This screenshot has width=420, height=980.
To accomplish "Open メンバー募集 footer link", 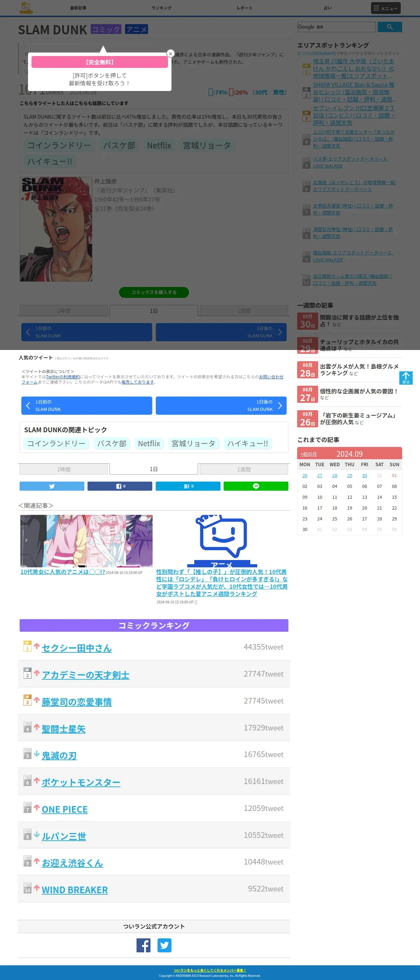I will (210, 970).
